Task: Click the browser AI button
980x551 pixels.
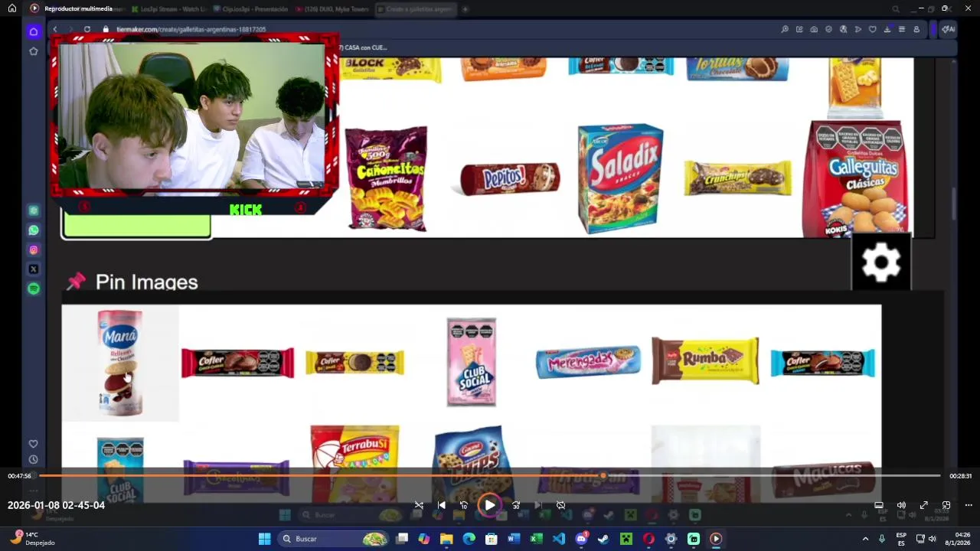Action: click(948, 29)
